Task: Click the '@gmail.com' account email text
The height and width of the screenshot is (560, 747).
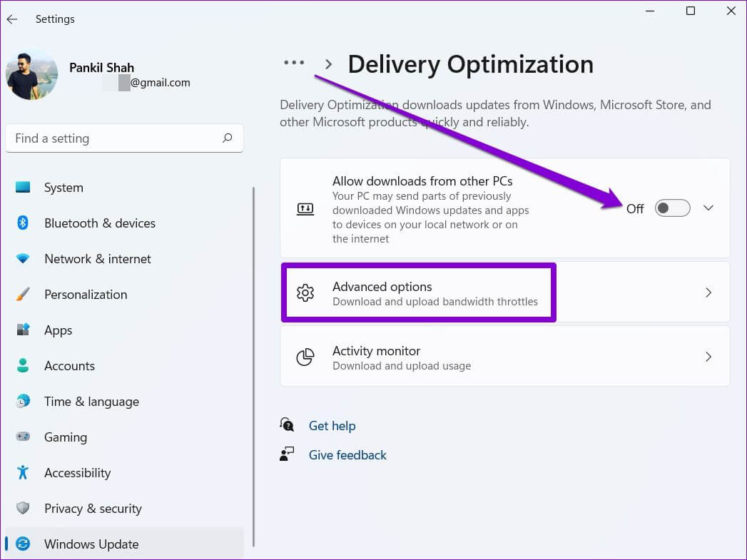Action: click(160, 82)
